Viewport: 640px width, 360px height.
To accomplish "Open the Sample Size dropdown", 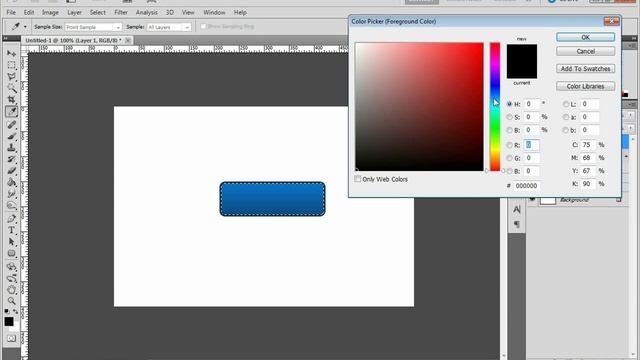I will (93, 27).
